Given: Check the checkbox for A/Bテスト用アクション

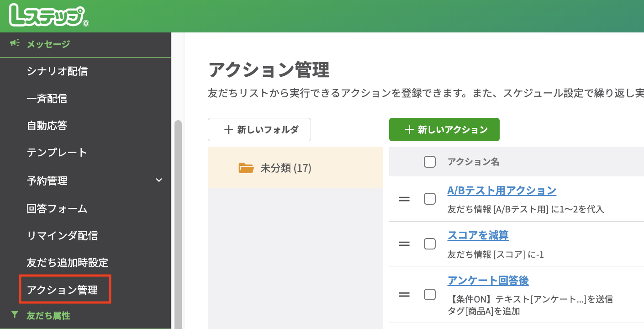Looking at the screenshot, I should pyautogui.click(x=429, y=199).
